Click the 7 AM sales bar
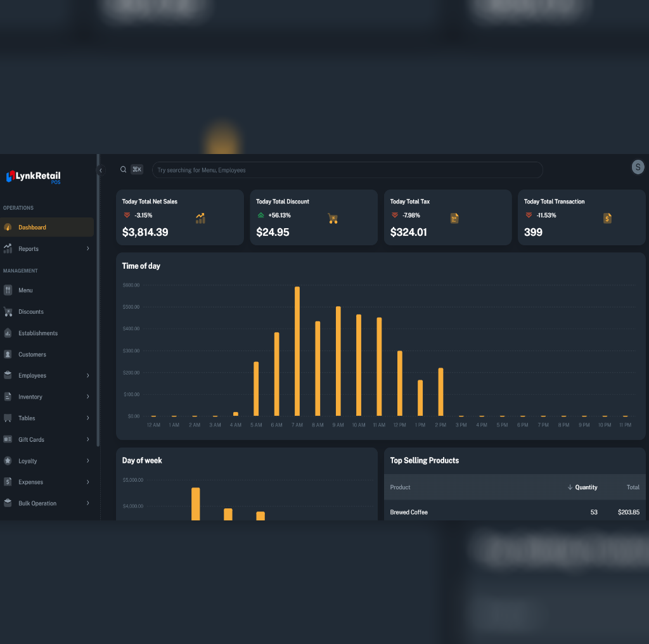This screenshot has height=644, width=649. click(x=297, y=351)
